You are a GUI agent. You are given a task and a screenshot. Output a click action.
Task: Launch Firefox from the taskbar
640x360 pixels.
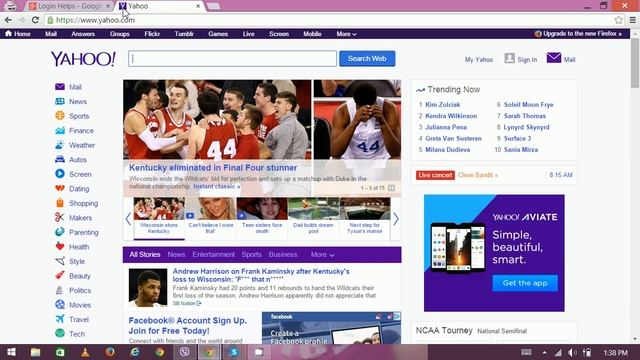point(110,352)
